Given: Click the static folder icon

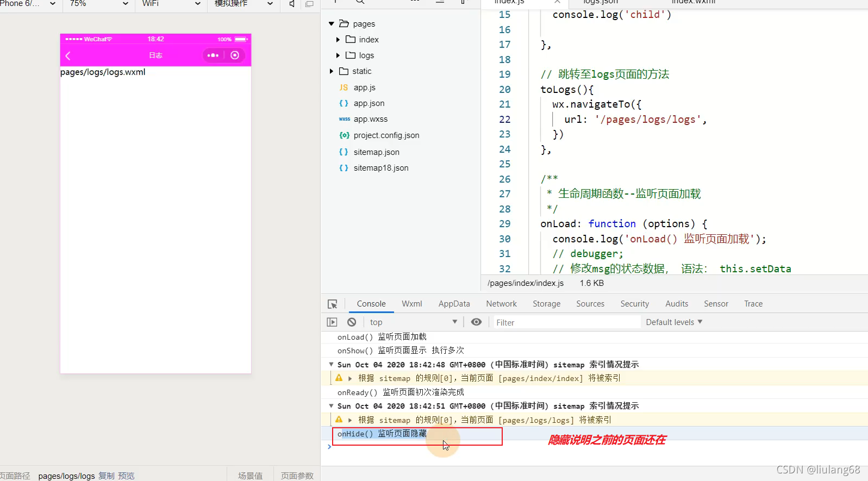Looking at the screenshot, I should 344,71.
